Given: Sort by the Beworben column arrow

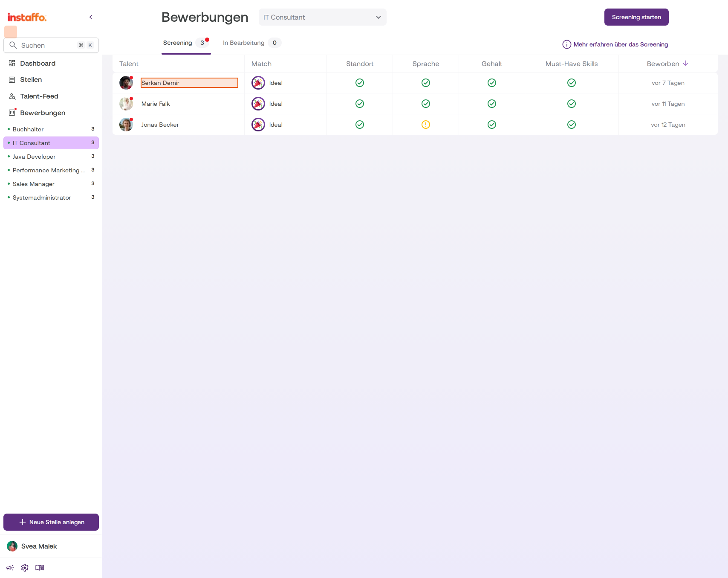Looking at the screenshot, I should [x=685, y=64].
